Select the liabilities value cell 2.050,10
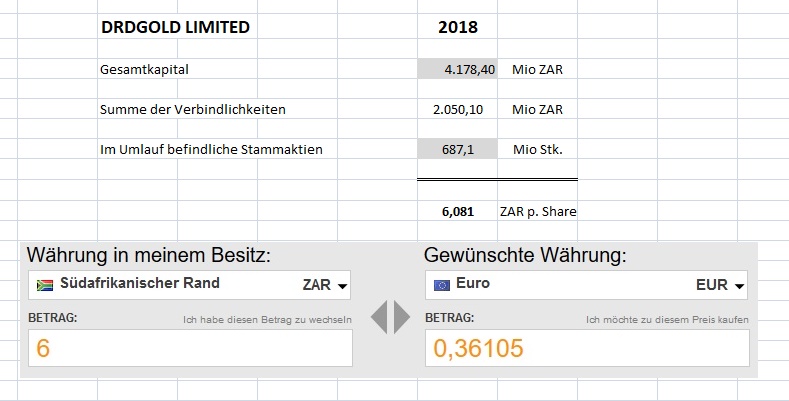This screenshot has height=401, width=789. pyautogui.click(x=457, y=109)
